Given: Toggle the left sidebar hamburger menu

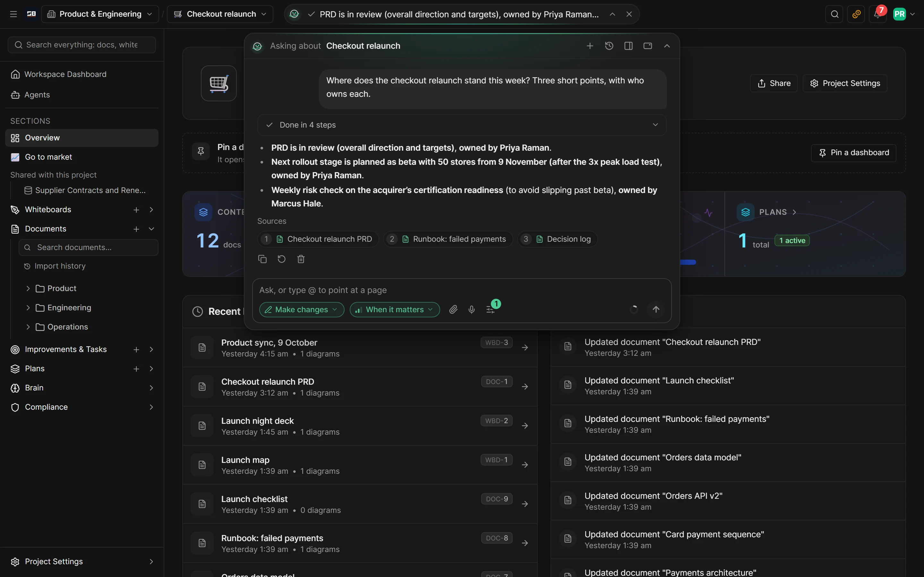Looking at the screenshot, I should click(13, 14).
